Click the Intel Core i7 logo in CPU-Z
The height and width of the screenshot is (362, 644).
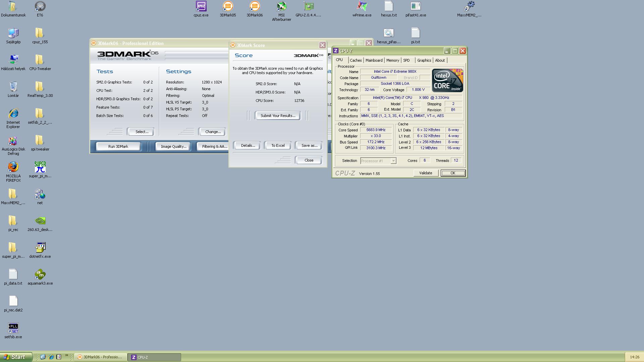[x=447, y=80]
